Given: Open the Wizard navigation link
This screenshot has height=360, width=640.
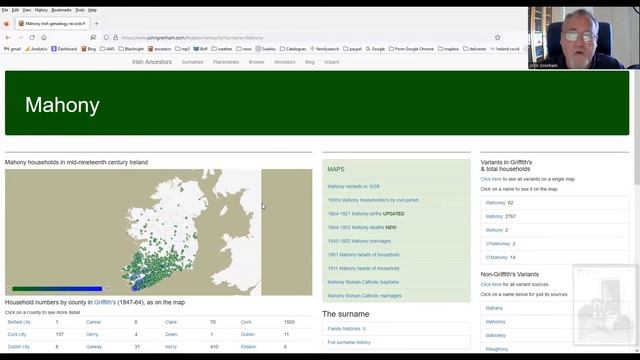Looking at the screenshot, I should click(x=331, y=62).
